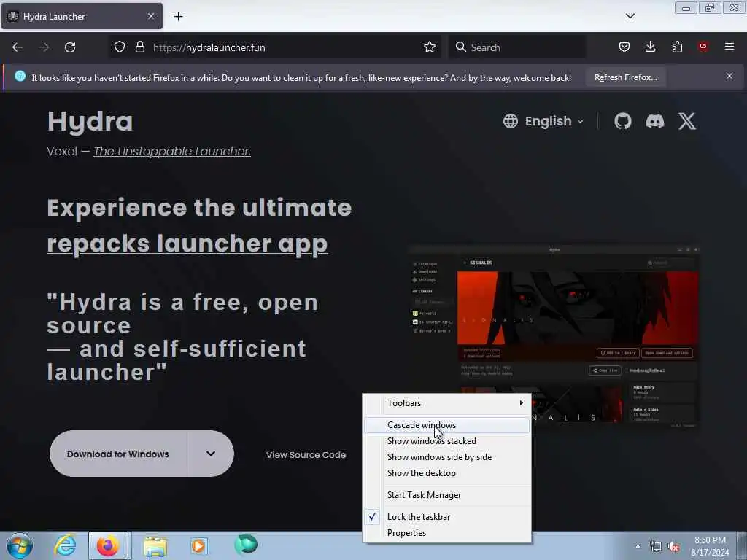Open Hydra's X social profile icon
This screenshot has height=560, width=747.
point(687,121)
